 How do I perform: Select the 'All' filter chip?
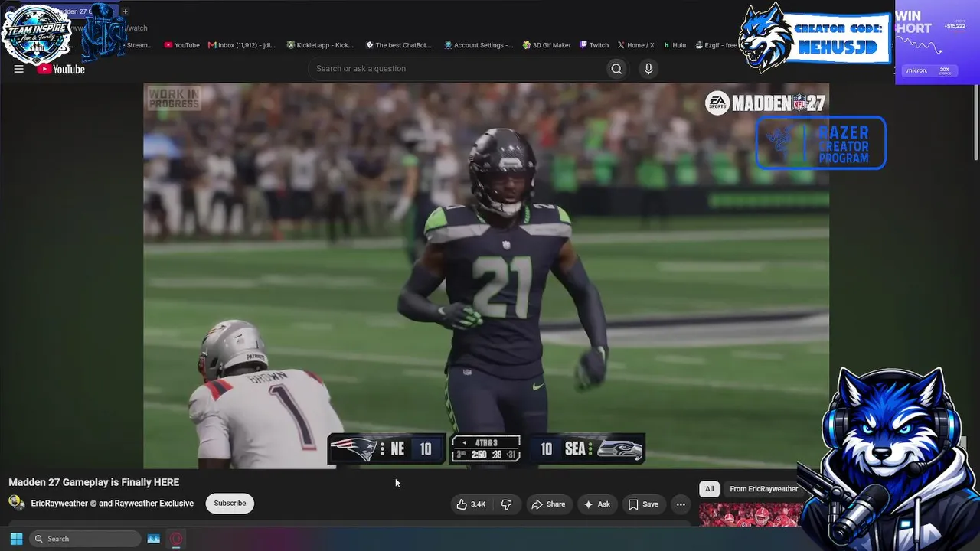coord(709,489)
